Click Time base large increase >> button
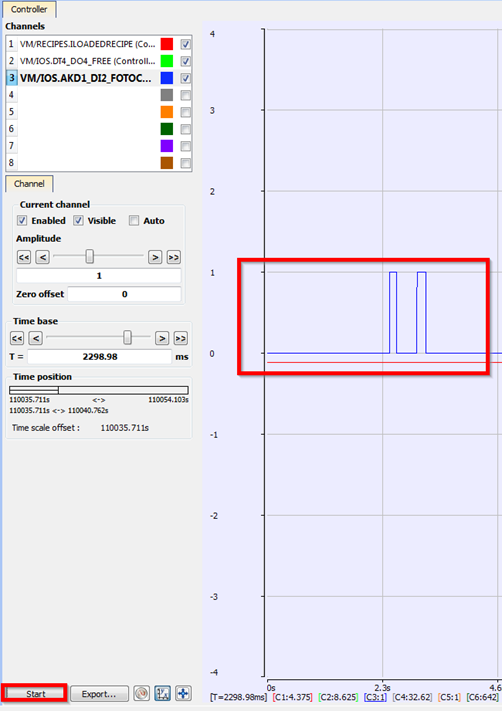 coord(180,338)
